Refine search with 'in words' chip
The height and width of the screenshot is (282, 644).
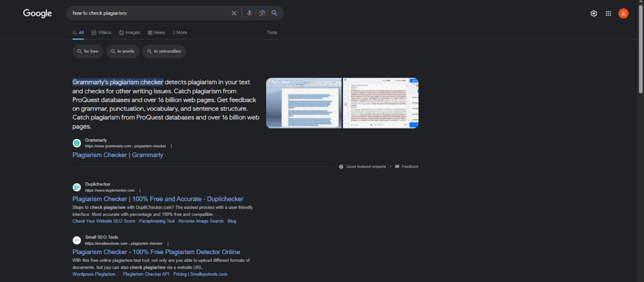(123, 52)
